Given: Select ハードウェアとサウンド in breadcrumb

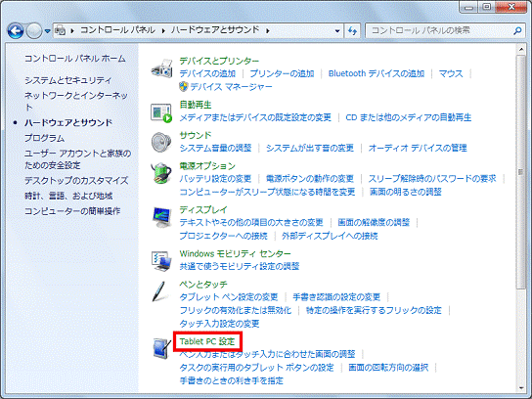Looking at the screenshot, I should click(x=215, y=30).
